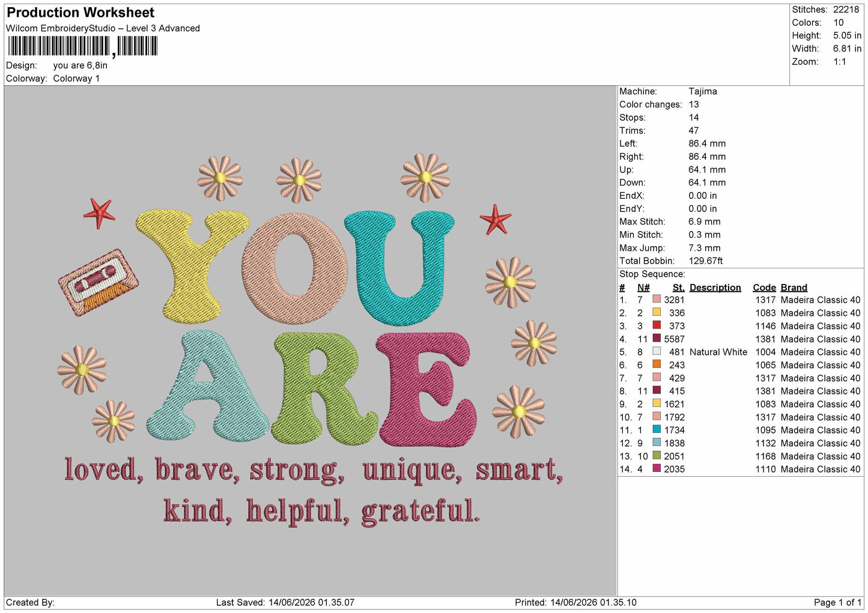Click the 'Description' column header

pyautogui.click(x=715, y=288)
